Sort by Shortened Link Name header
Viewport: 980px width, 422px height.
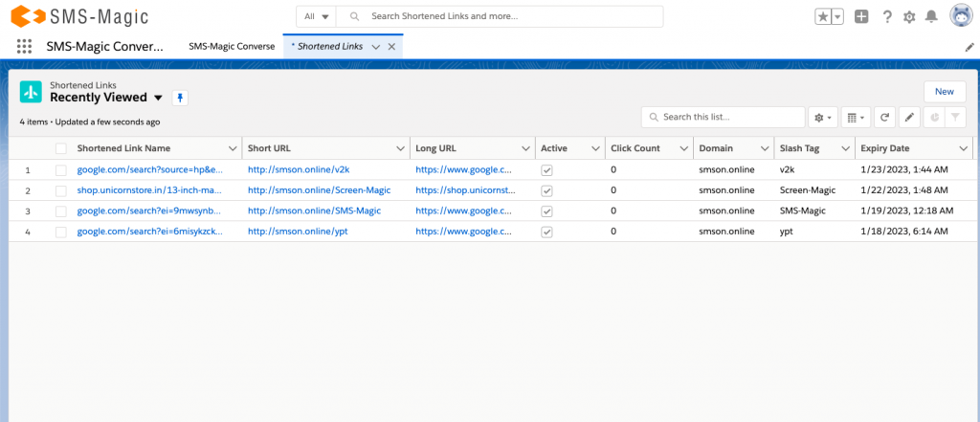(x=123, y=148)
